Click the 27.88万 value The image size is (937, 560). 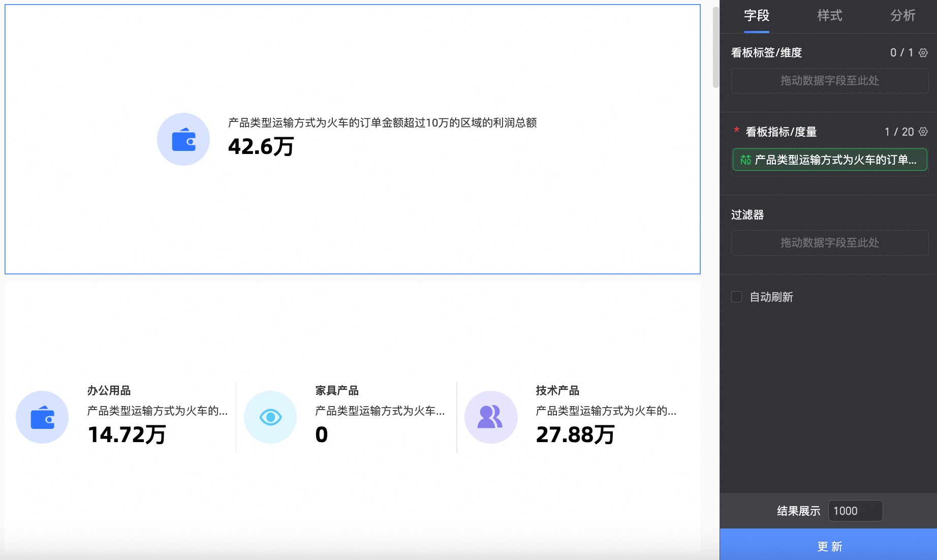click(575, 435)
